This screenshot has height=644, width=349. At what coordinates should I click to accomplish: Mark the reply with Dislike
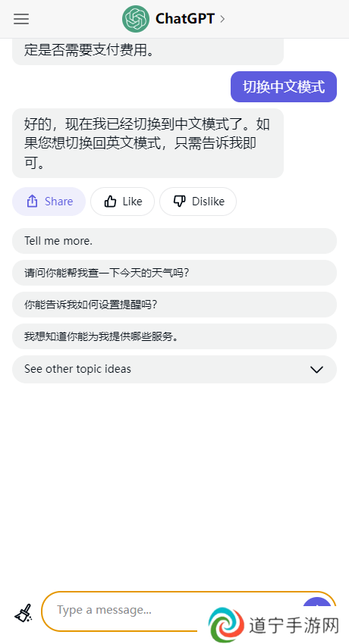point(198,202)
